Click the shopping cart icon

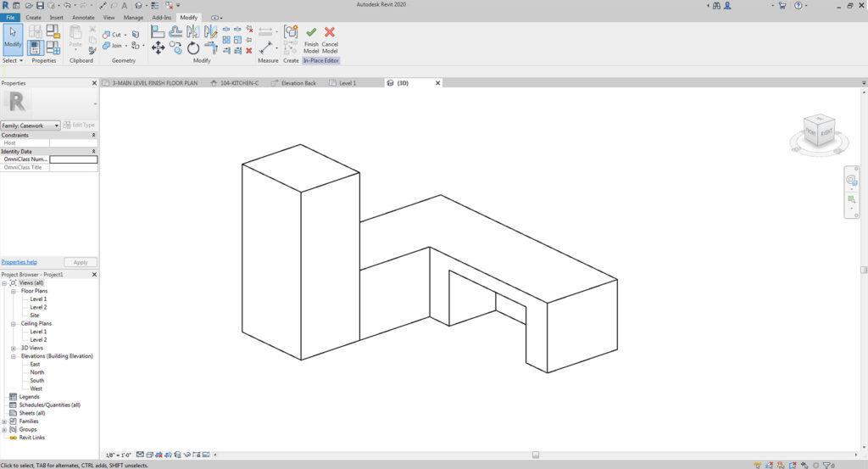pos(782,5)
